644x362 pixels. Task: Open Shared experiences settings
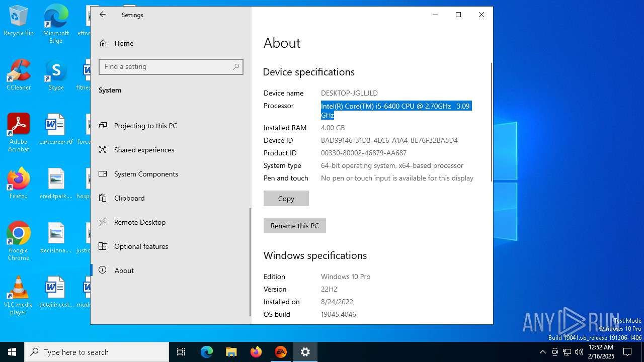tap(170, 150)
